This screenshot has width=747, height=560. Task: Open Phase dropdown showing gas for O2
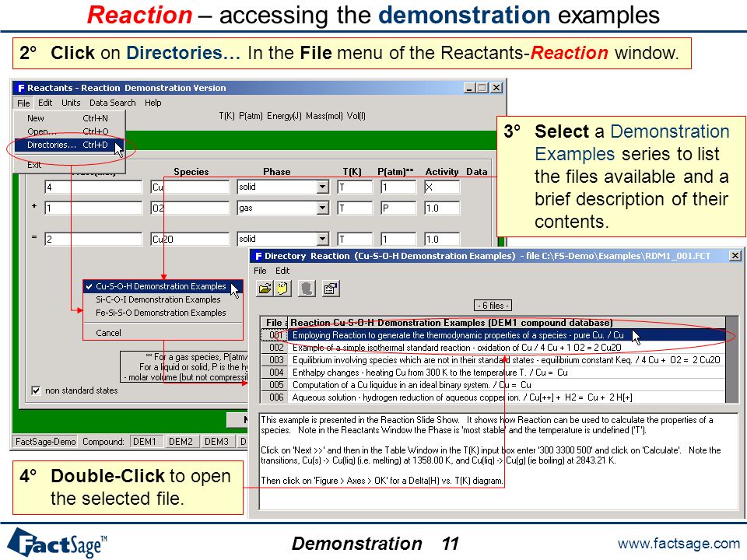pyautogui.click(x=322, y=208)
